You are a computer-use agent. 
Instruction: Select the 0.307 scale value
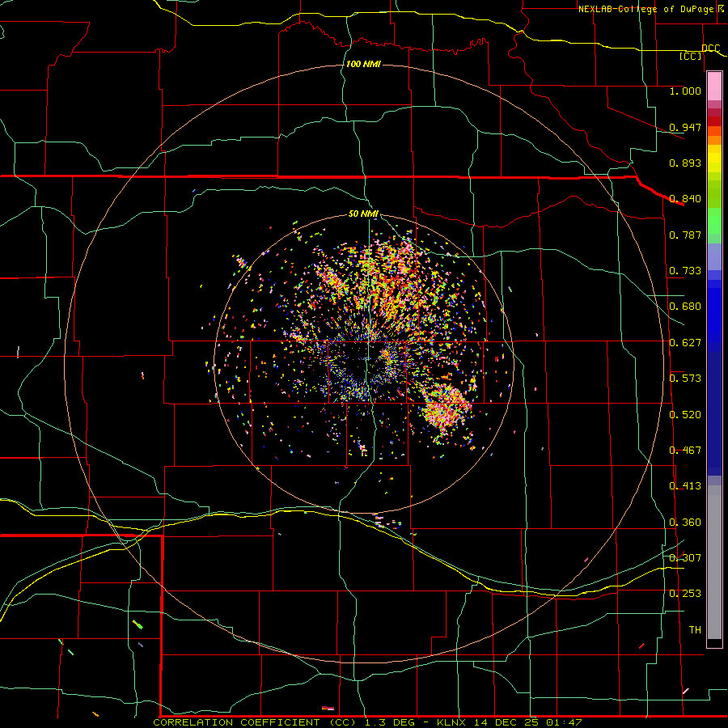(x=685, y=558)
